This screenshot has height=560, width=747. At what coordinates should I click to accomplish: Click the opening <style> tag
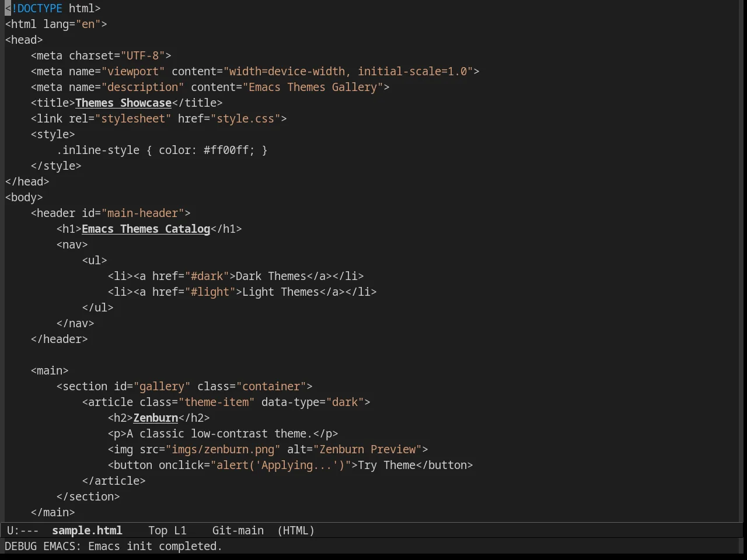[x=53, y=134]
